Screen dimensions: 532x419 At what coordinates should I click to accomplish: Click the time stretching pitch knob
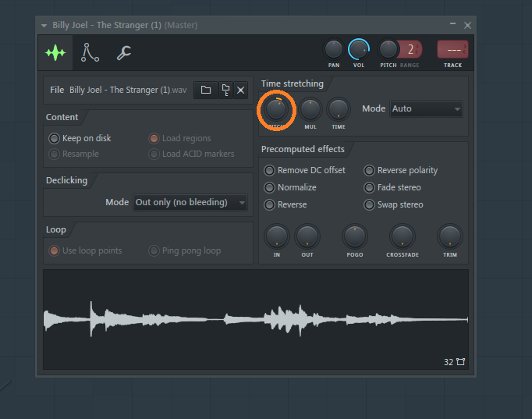coord(276,109)
